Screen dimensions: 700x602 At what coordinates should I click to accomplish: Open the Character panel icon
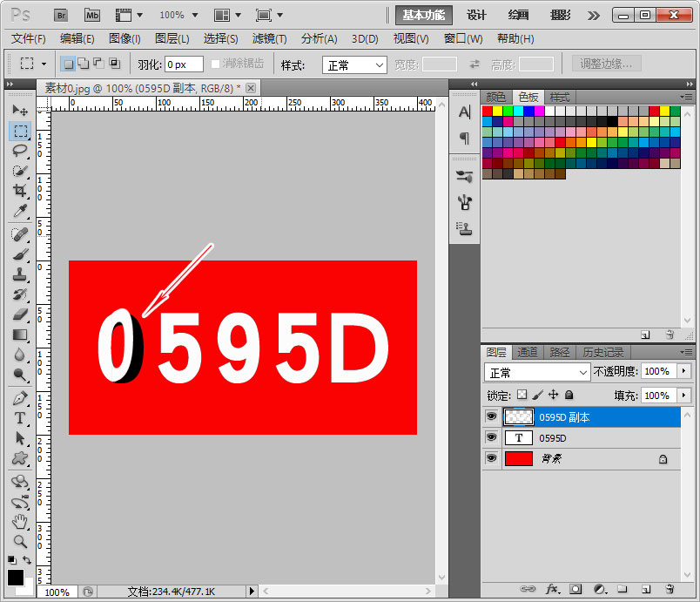[465, 112]
